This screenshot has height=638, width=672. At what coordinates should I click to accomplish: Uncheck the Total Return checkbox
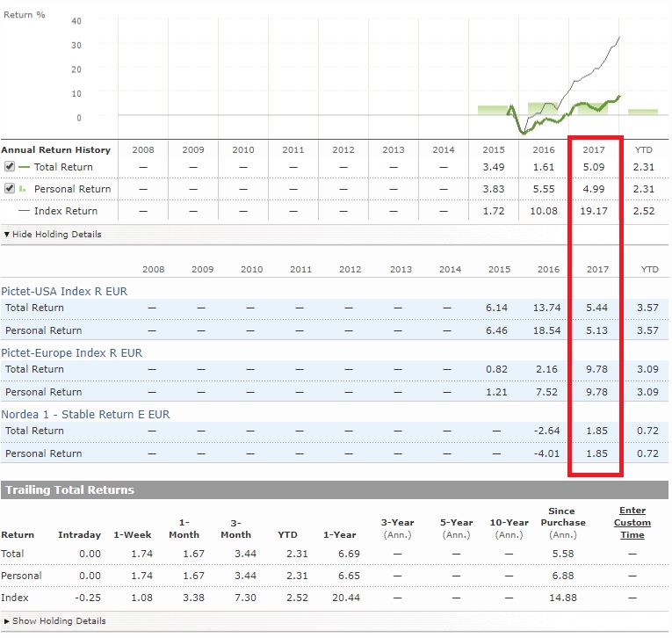(10, 167)
